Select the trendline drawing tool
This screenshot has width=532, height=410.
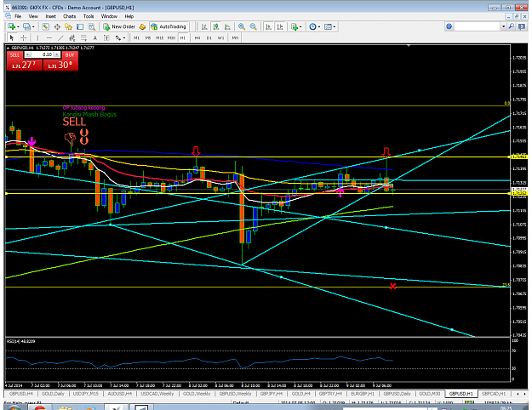click(x=60, y=37)
